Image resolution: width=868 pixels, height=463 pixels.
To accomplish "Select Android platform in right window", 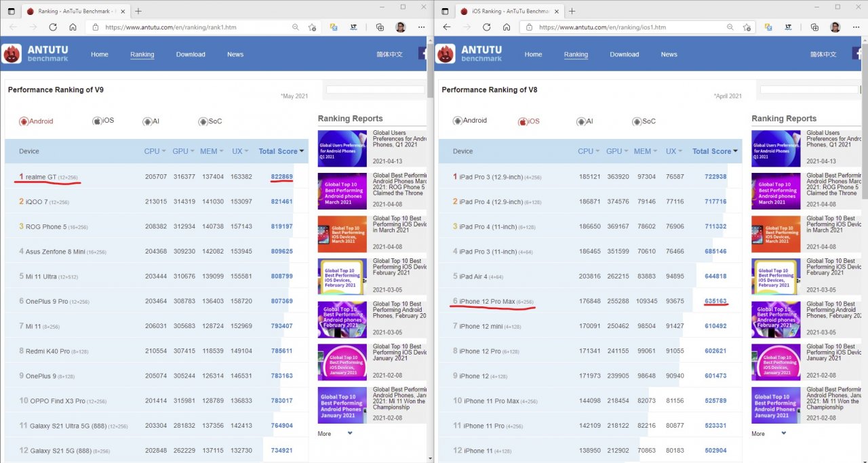I will [x=470, y=121].
